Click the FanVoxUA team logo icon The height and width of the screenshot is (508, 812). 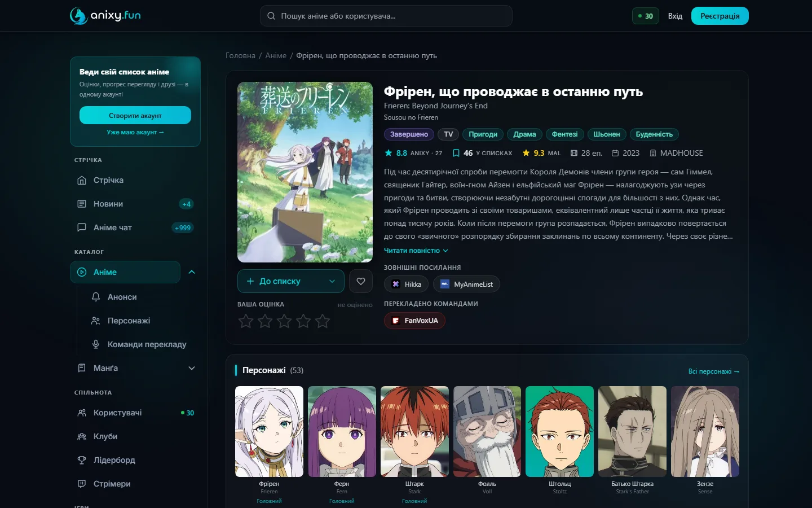coord(396,321)
